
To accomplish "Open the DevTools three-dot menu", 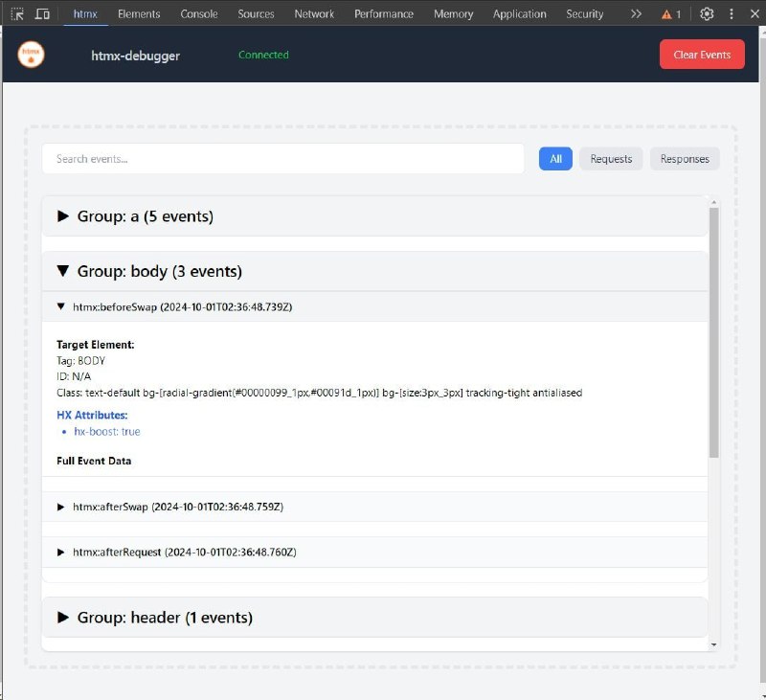I will point(732,13).
